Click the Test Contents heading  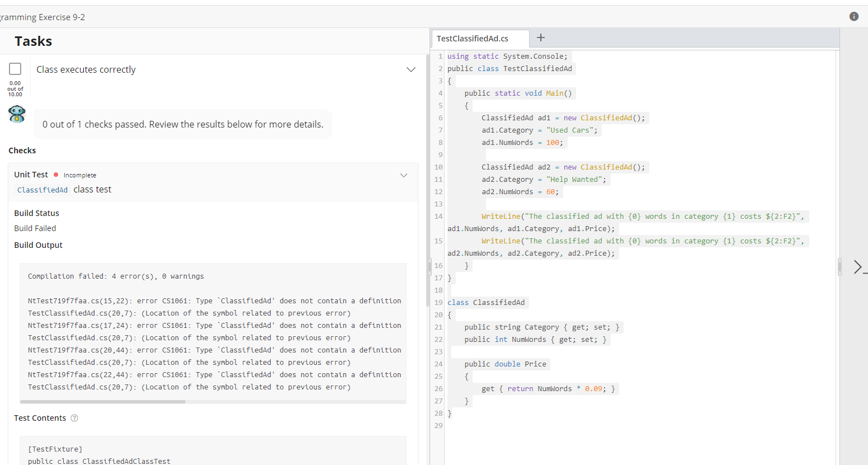pos(40,418)
